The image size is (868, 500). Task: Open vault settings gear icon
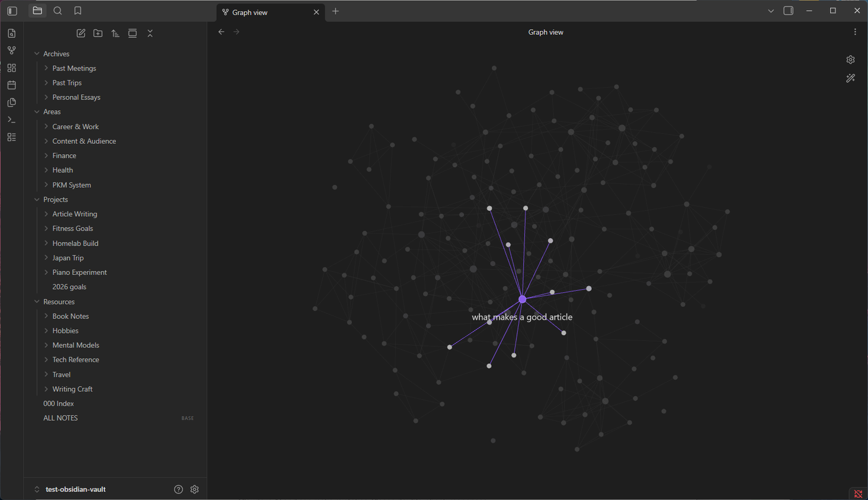click(194, 489)
